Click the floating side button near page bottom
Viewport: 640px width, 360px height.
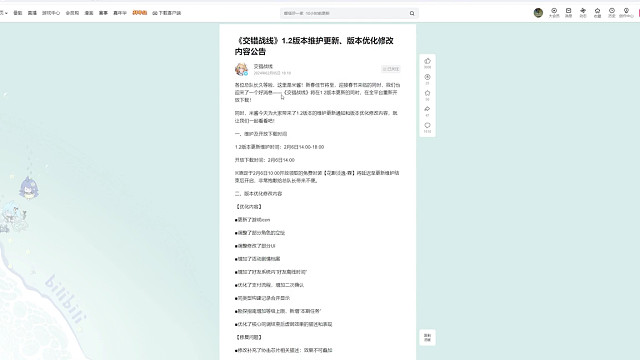tap(427, 338)
